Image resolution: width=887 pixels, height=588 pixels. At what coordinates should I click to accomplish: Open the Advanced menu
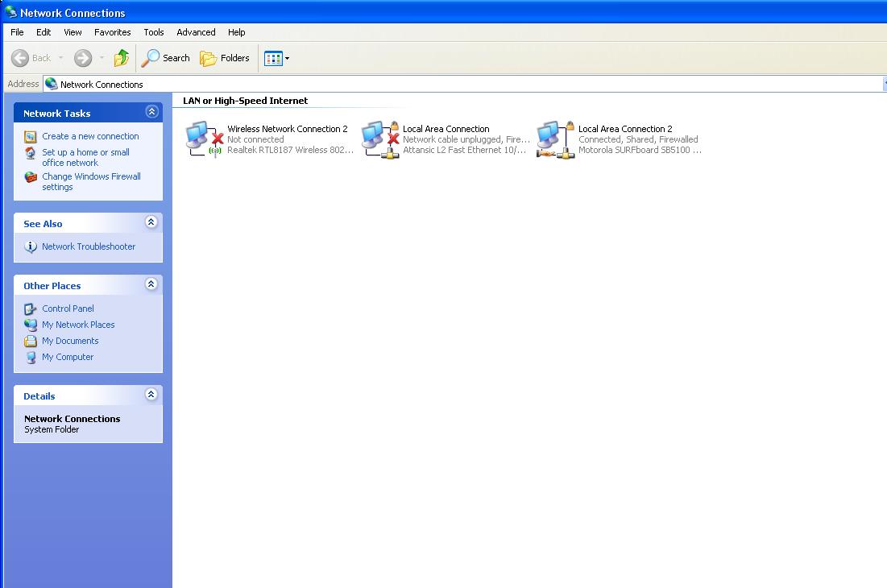pos(196,32)
